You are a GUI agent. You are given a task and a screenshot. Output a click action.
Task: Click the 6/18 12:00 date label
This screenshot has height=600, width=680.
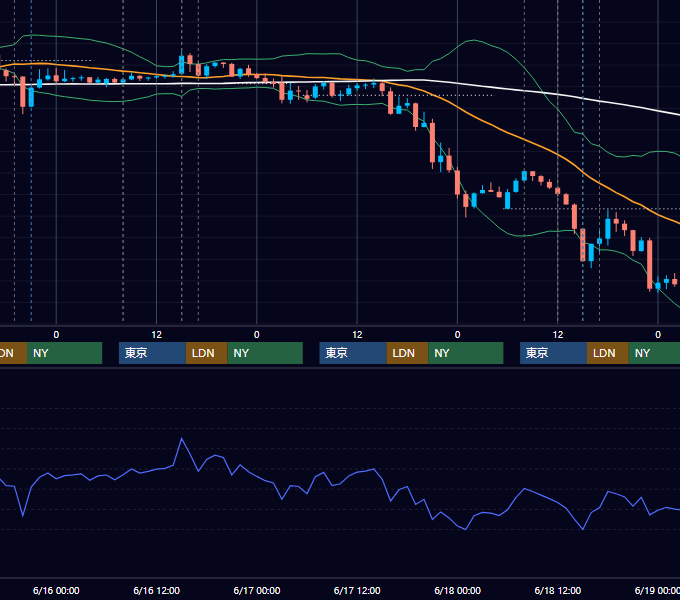click(x=558, y=590)
